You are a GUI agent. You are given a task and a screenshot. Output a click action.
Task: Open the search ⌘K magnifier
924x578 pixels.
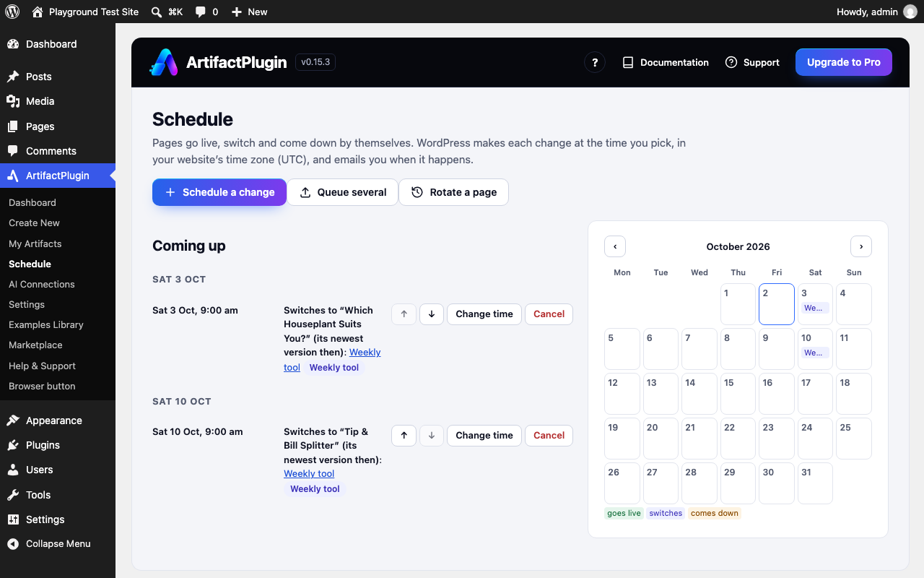click(157, 12)
